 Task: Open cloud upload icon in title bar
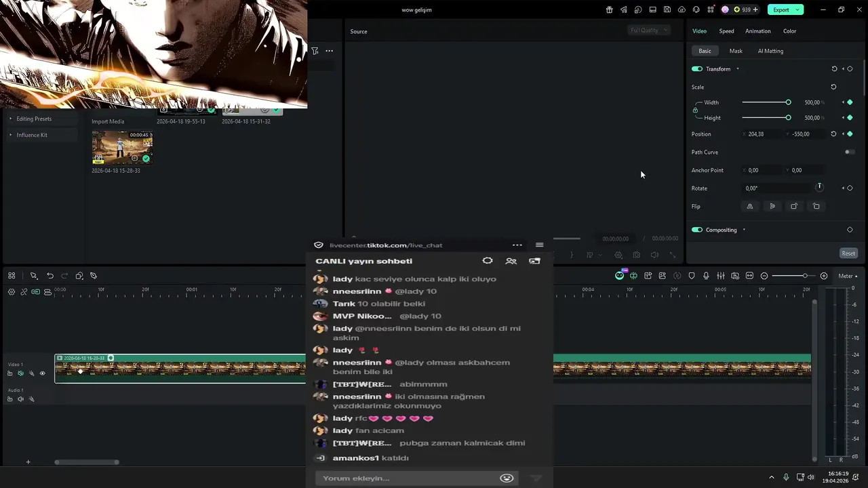pos(682,9)
